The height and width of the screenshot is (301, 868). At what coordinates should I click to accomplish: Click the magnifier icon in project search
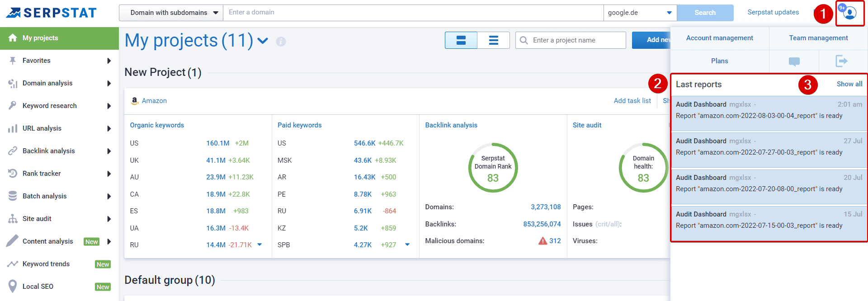click(x=524, y=40)
